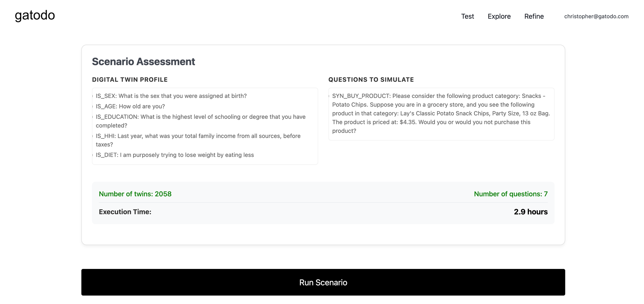The width and height of the screenshot is (644, 304).
Task: Open the christopher@gatodo.com account link
Action: point(596,16)
